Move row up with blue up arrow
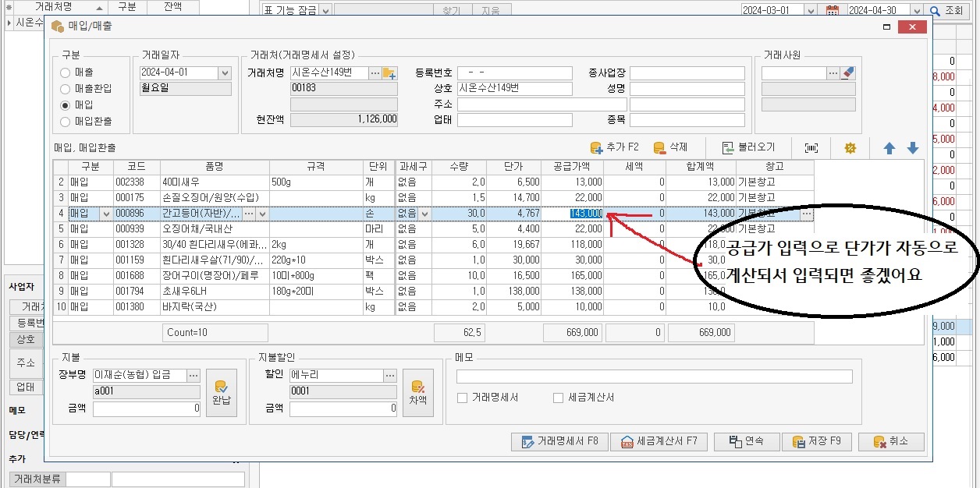Image resolution: width=980 pixels, height=488 pixels. (889, 148)
